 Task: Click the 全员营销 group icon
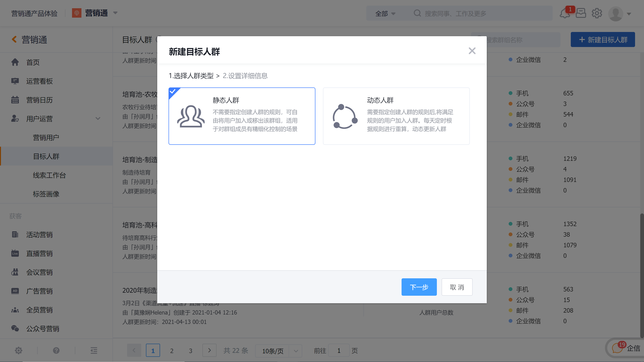point(15,310)
